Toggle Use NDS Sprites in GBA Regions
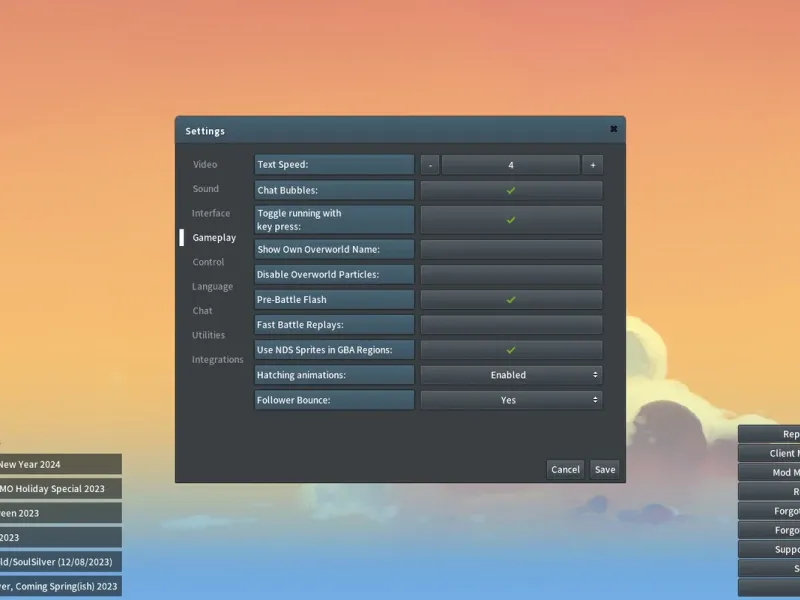This screenshot has width=800, height=600. click(511, 350)
